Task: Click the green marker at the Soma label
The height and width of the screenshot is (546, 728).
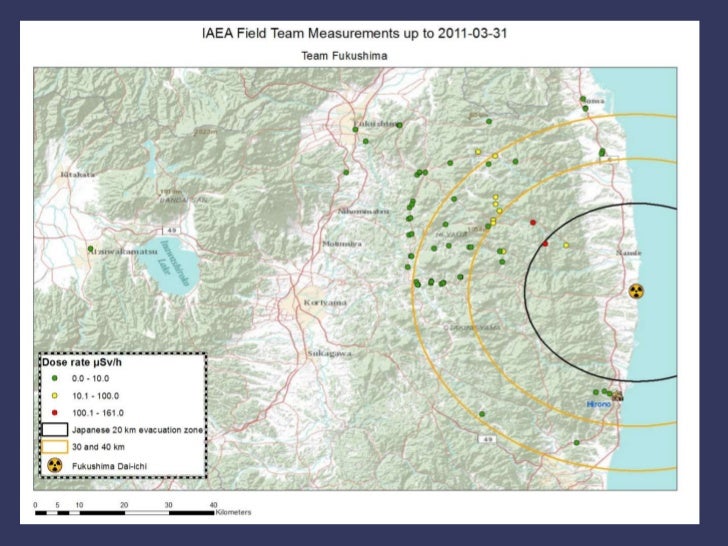Action: (x=583, y=99)
